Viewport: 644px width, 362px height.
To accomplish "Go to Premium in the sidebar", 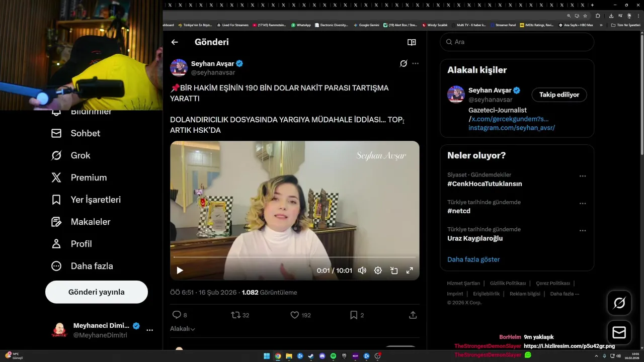I will pyautogui.click(x=79, y=177).
